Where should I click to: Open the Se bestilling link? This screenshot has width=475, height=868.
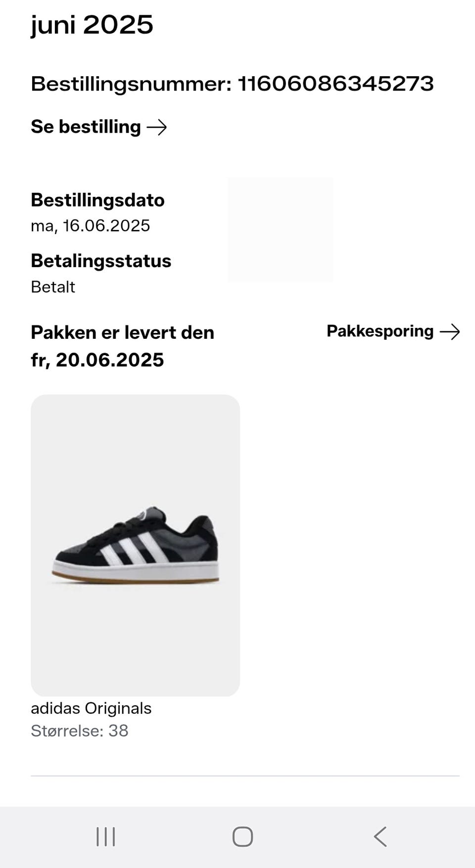click(x=98, y=127)
